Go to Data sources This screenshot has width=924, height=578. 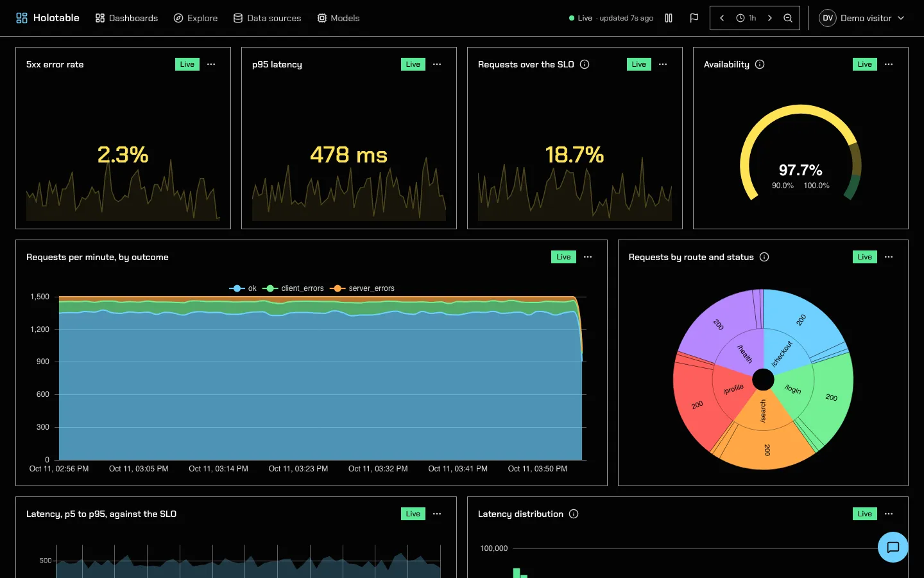point(267,18)
